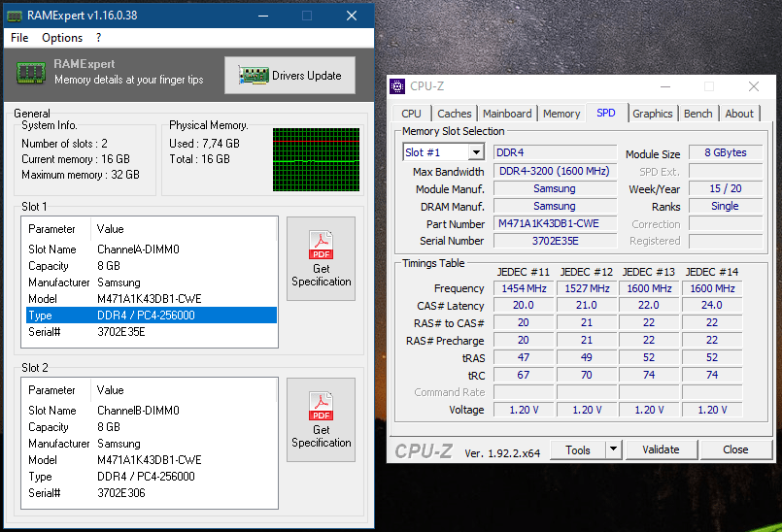782x532 pixels.
Task: Click the memory usage graph in RAMExpert
Action: click(316, 159)
